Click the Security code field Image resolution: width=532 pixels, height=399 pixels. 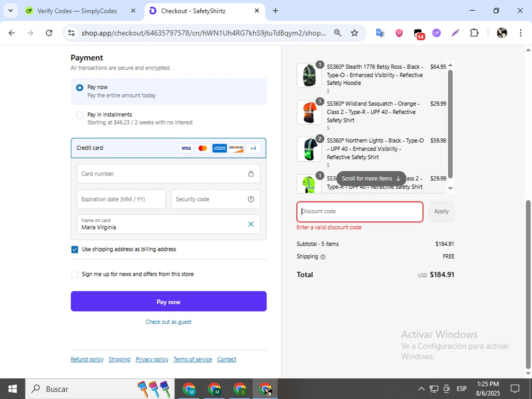[x=216, y=199]
